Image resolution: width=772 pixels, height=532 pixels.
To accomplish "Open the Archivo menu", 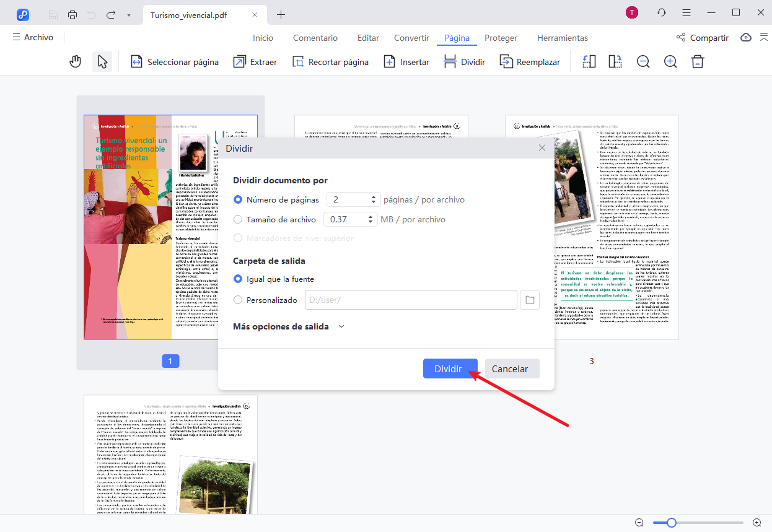I will click(33, 37).
